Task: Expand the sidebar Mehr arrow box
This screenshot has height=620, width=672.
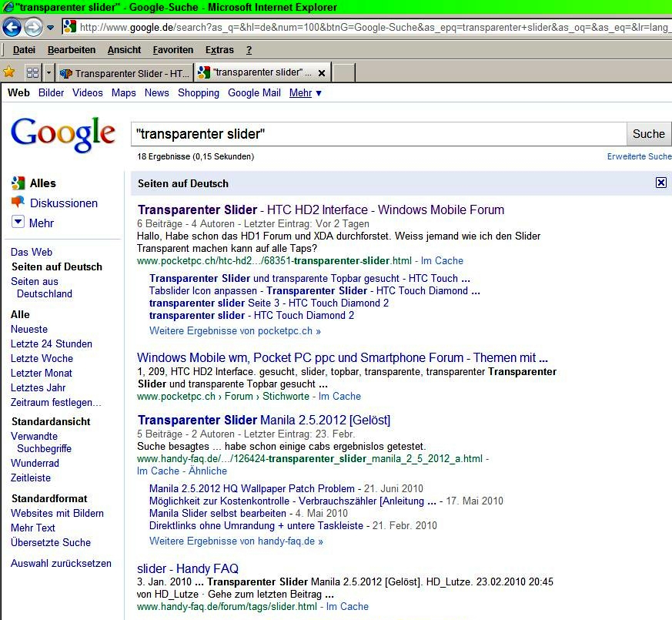Action: (x=18, y=222)
